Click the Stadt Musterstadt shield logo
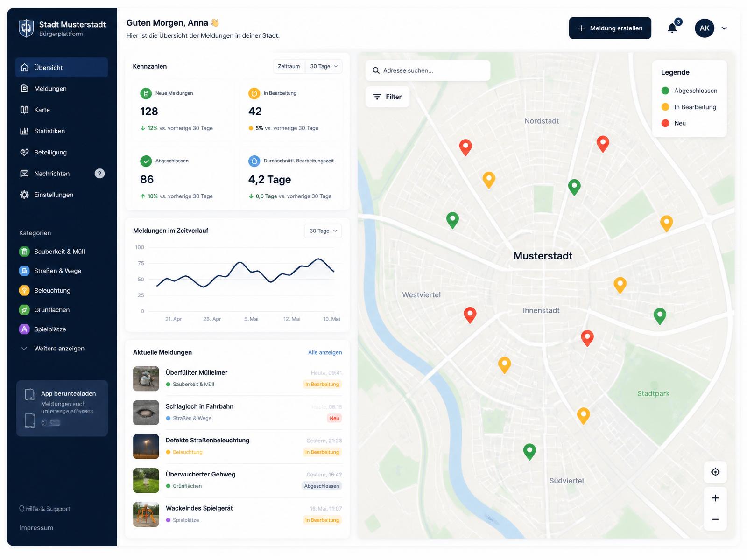This screenshot has height=560, width=747. (x=26, y=28)
